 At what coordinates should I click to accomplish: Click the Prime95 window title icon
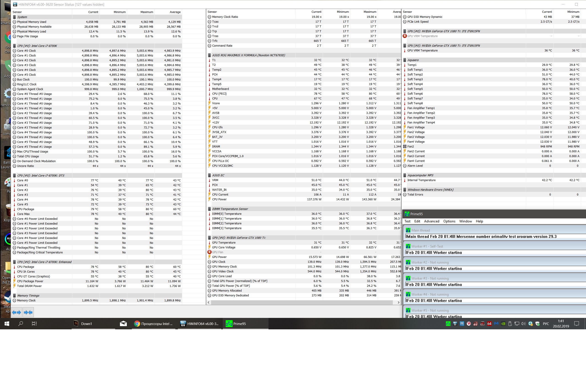(x=407, y=214)
